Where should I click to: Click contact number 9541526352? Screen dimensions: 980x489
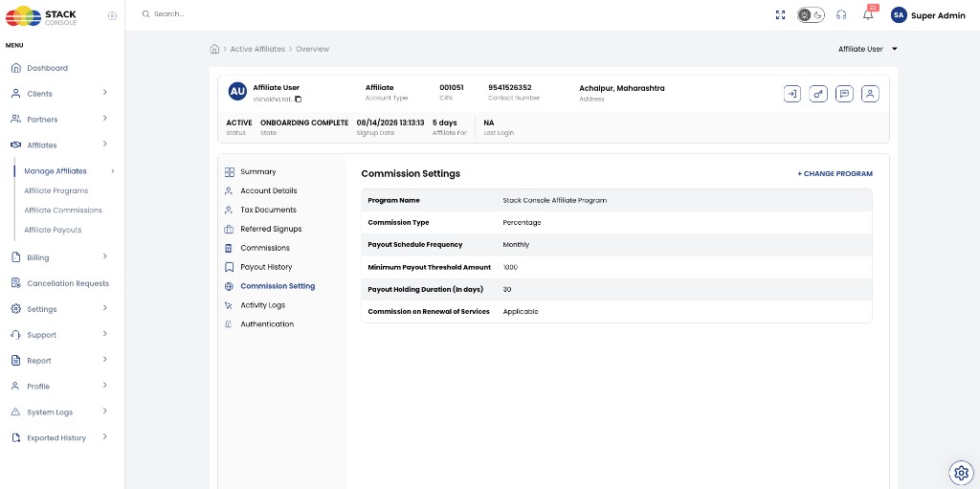509,88
